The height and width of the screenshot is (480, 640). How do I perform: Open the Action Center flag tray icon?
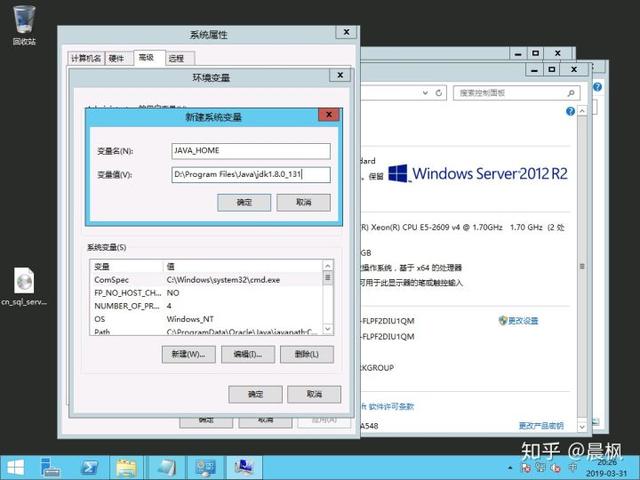click(526, 468)
